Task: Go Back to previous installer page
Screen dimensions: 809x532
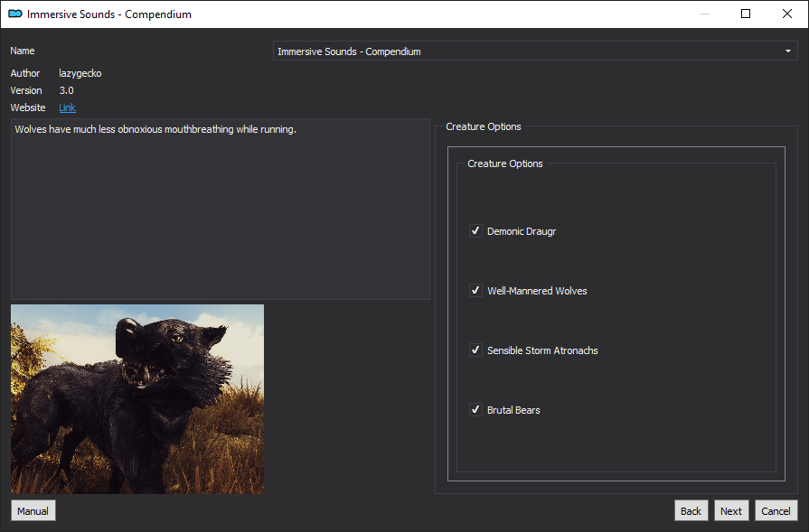Action: click(x=691, y=511)
